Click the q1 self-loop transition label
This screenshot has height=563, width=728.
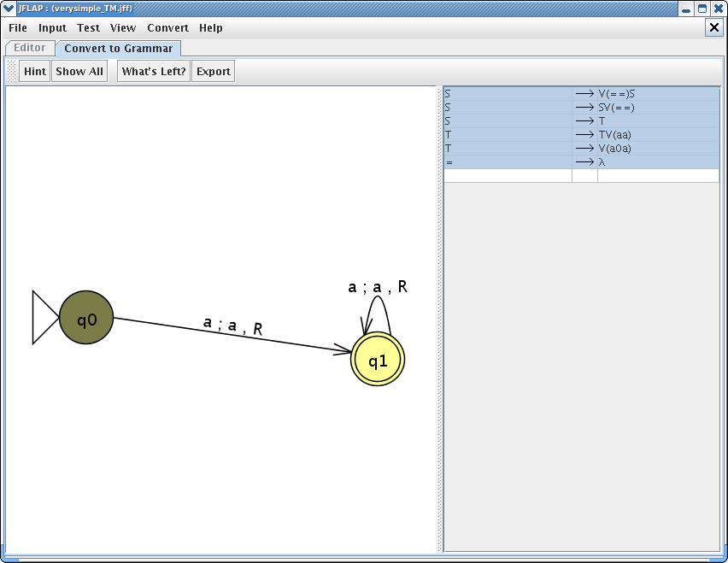(x=378, y=287)
